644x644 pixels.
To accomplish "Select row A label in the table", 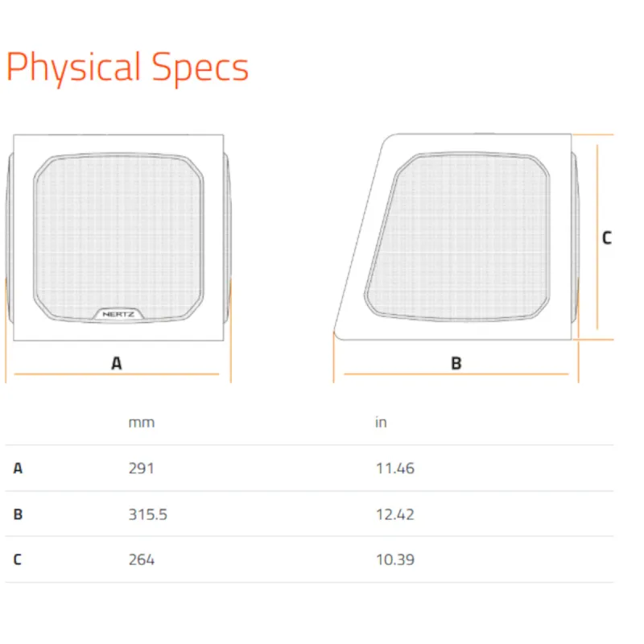I will (18, 468).
